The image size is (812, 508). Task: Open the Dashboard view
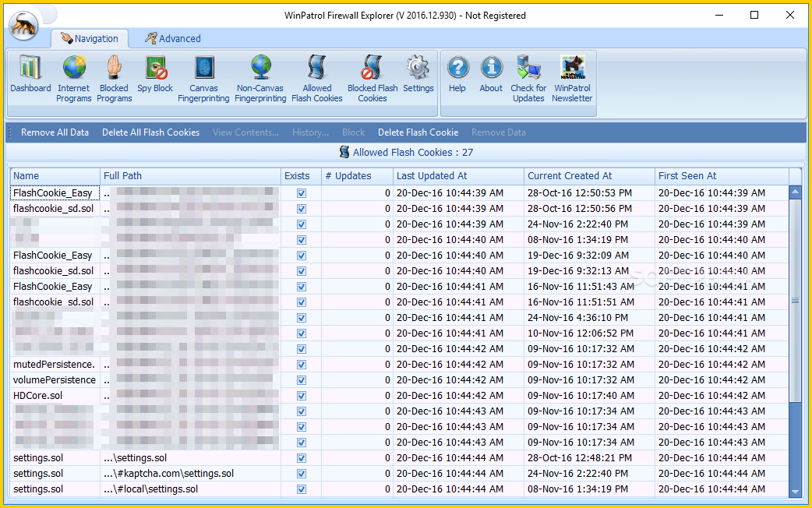pos(30,75)
